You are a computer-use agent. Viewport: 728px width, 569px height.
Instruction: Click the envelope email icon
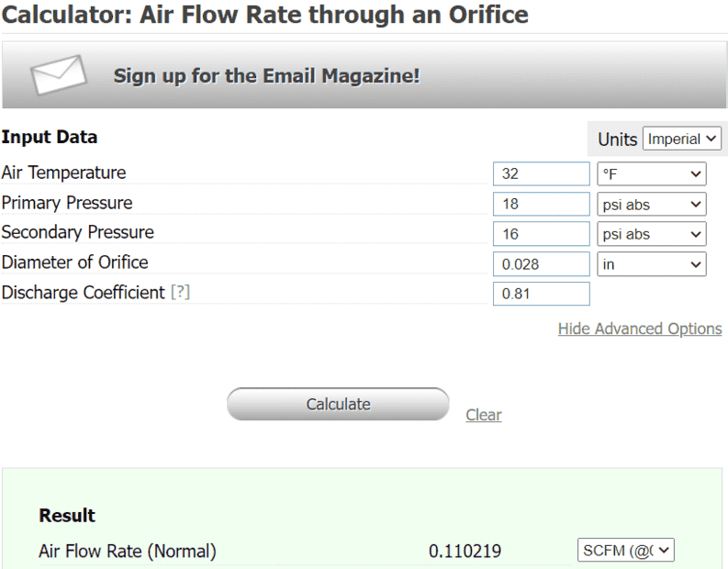(x=59, y=75)
